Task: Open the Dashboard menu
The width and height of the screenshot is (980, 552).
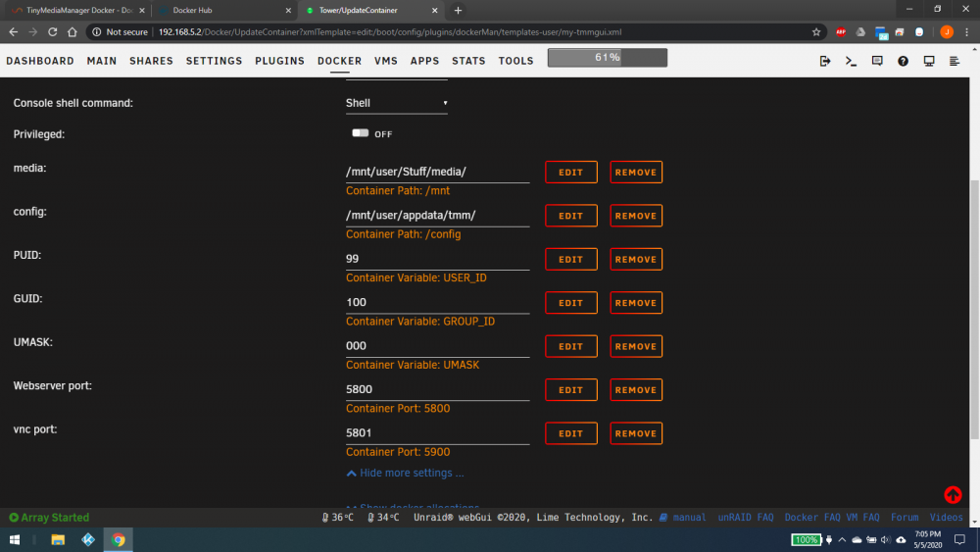Action: [x=40, y=61]
